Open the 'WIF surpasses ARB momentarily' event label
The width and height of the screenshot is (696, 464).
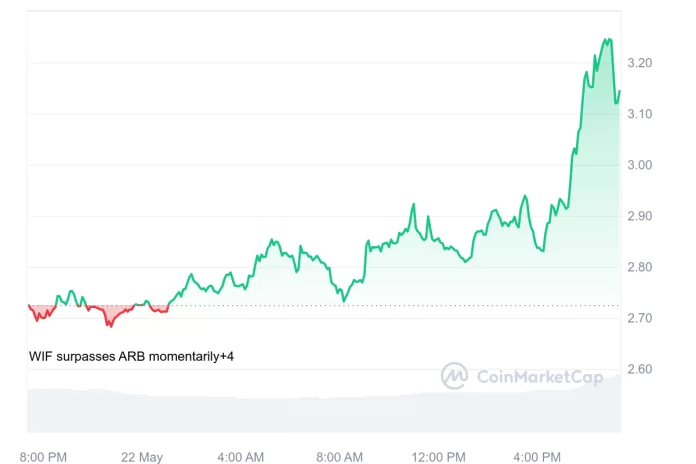pyautogui.click(x=123, y=356)
